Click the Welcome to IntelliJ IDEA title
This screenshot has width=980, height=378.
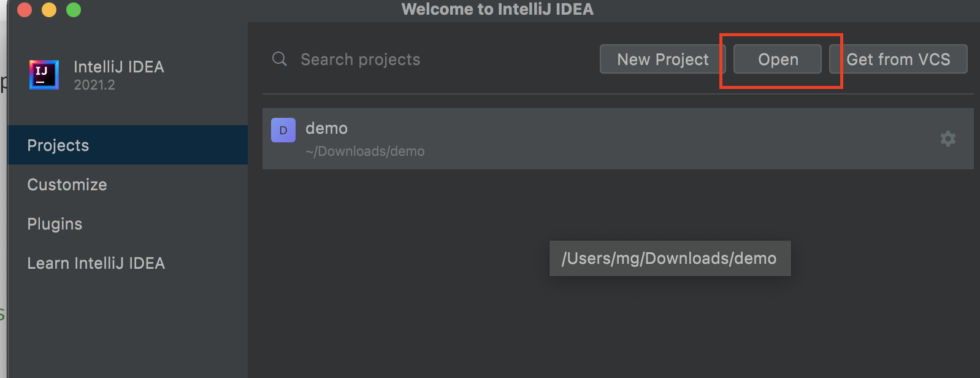coord(497,9)
